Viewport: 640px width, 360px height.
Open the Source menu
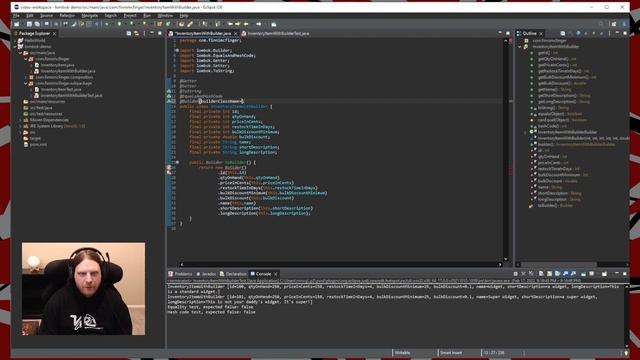[46, 16]
